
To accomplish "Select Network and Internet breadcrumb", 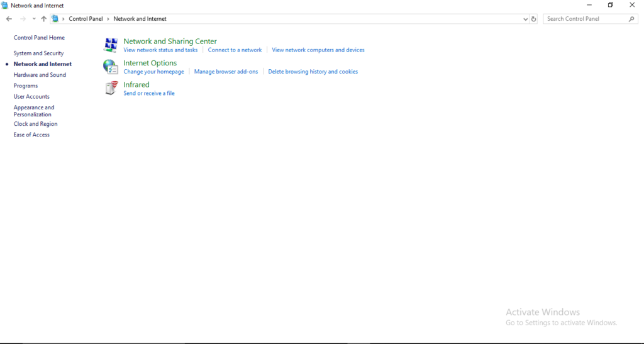I will [140, 19].
